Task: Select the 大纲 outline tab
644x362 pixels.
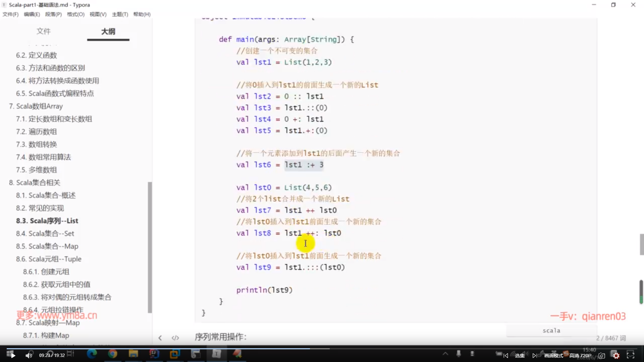Action: pos(108,31)
